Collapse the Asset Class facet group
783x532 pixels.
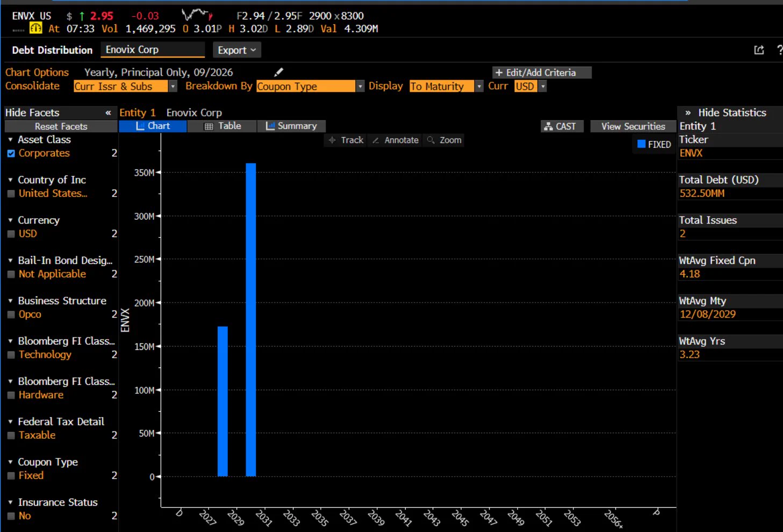[x=10, y=140]
